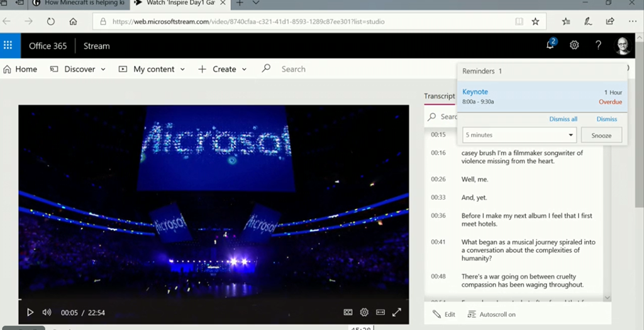
Task: Open Stream settings gear in header
Action: tap(574, 45)
